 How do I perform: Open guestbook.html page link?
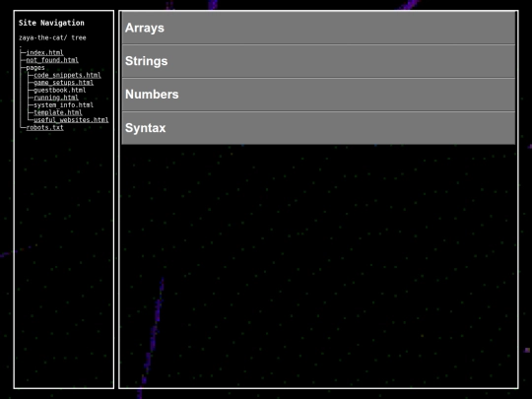tap(60, 90)
